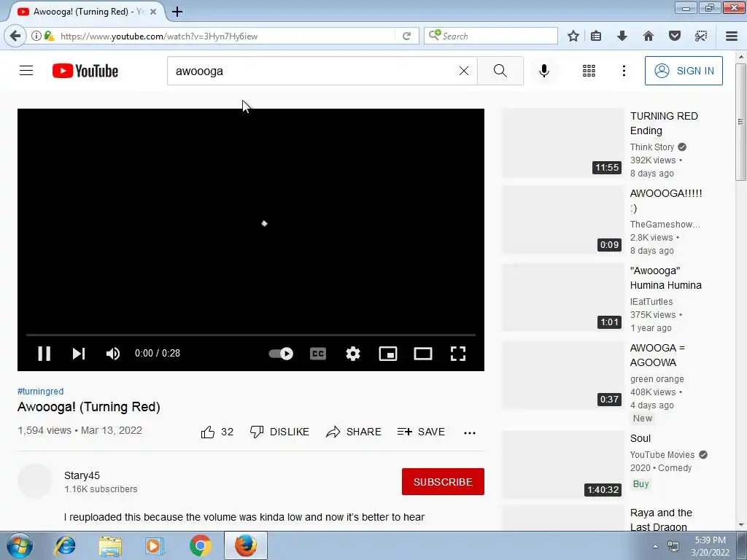Click the green orange channel name
Image resolution: width=747 pixels, height=560 pixels.
click(657, 379)
